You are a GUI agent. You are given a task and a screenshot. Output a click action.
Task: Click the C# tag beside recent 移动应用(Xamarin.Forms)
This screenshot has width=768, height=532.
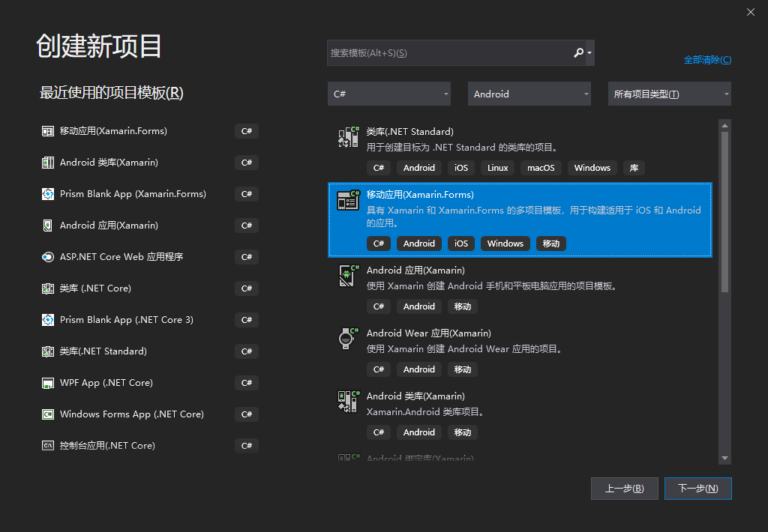click(246, 131)
